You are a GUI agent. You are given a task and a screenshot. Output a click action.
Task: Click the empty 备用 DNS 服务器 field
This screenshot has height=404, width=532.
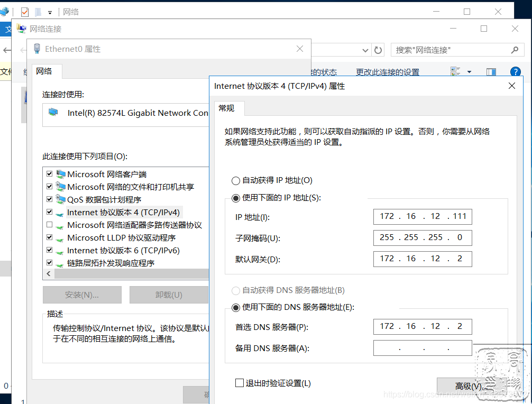coord(423,348)
